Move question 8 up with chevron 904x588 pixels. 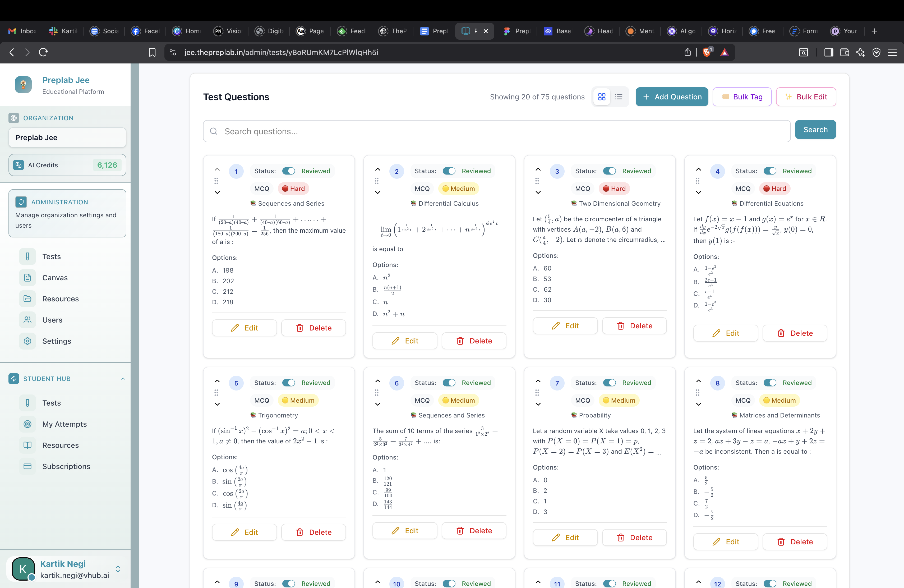coord(699,381)
